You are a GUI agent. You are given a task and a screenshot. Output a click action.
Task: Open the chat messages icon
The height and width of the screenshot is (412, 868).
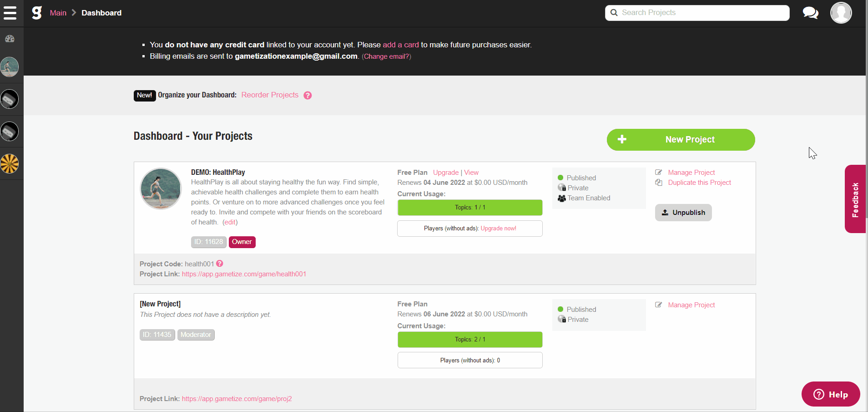pos(811,13)
